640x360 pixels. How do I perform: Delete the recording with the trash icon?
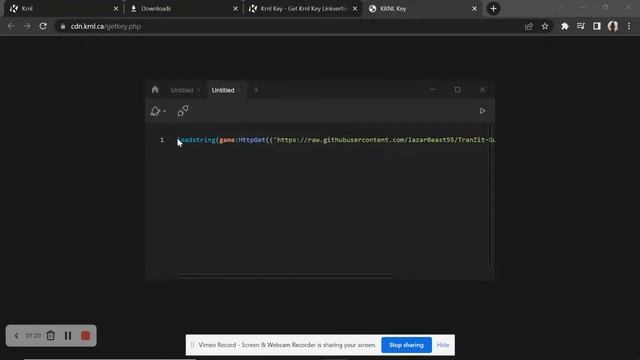(51, 336)
